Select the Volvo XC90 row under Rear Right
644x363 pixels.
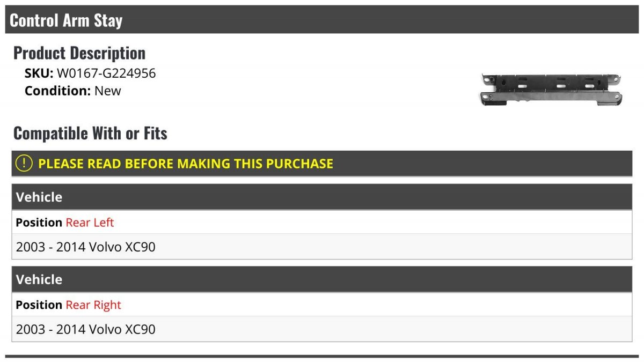pos(322,329)
